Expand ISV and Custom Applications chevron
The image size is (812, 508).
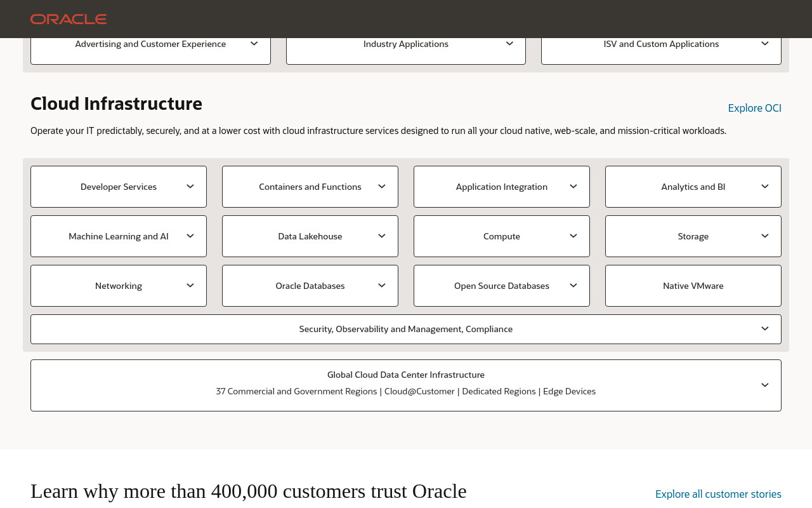point(764,44)
